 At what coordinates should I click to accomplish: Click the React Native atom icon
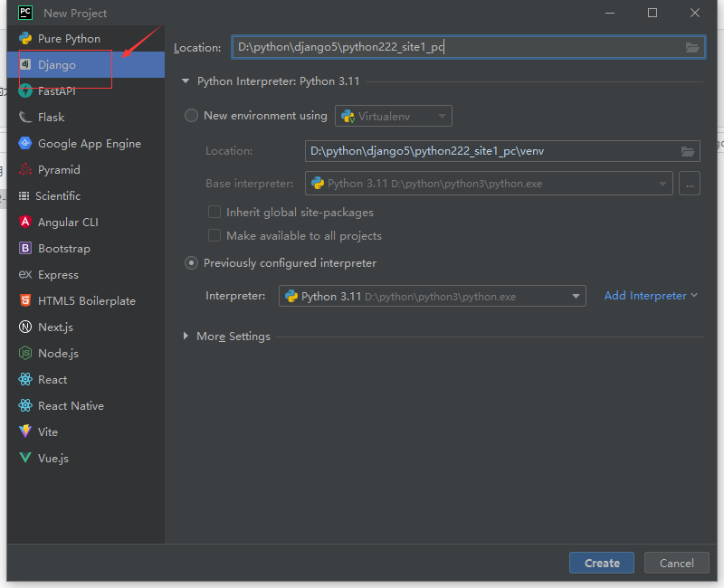(25, 405)
